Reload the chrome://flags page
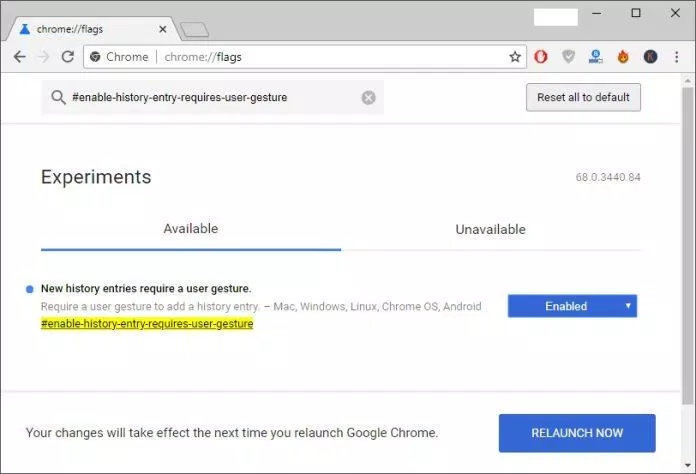 pos(67,57)
